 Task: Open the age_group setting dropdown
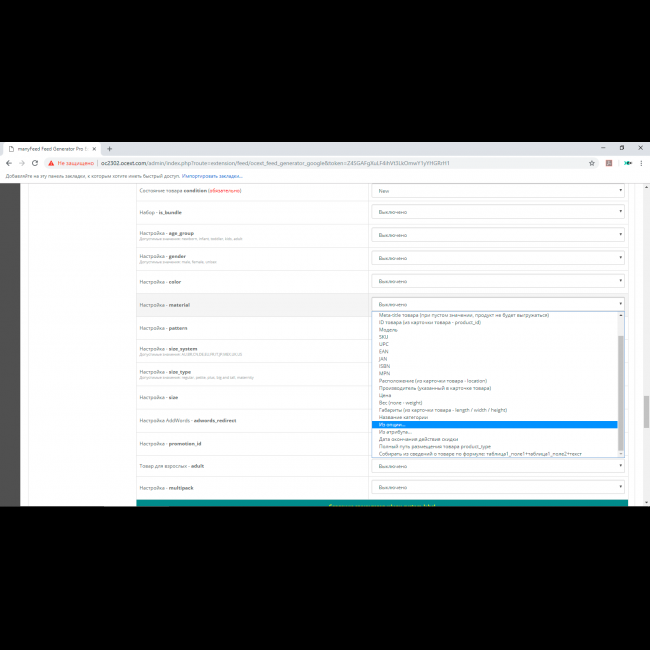point(498,235)
